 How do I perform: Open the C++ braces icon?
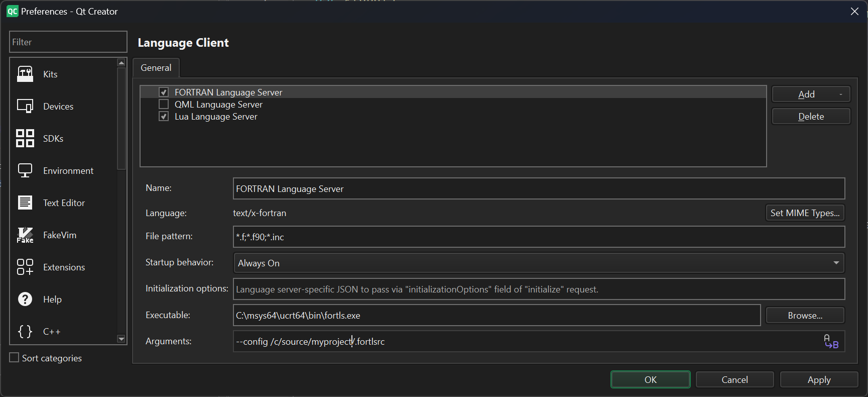coord(25,331)
